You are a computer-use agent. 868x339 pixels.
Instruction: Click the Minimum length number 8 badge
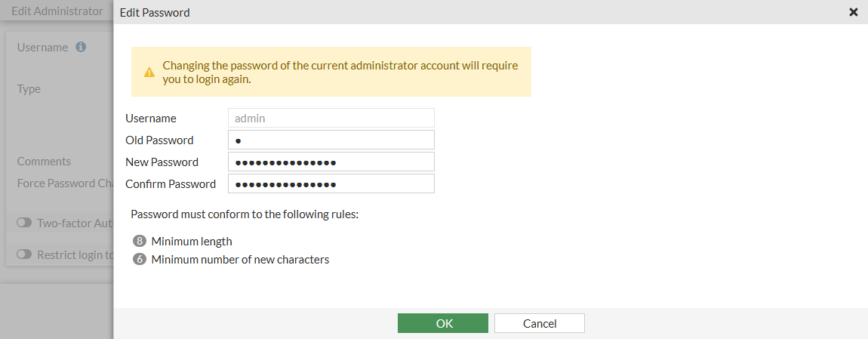pyautogui.click(x=139, y=242)
